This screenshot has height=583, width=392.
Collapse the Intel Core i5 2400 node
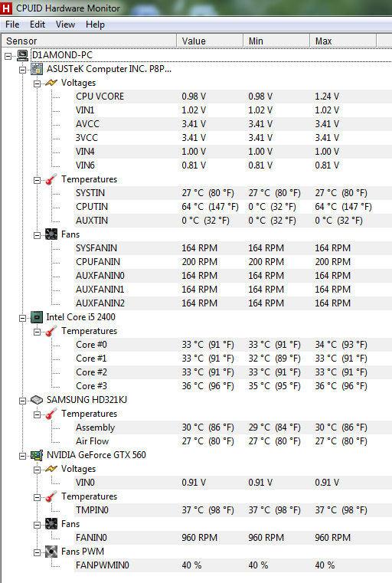[23, 318]
